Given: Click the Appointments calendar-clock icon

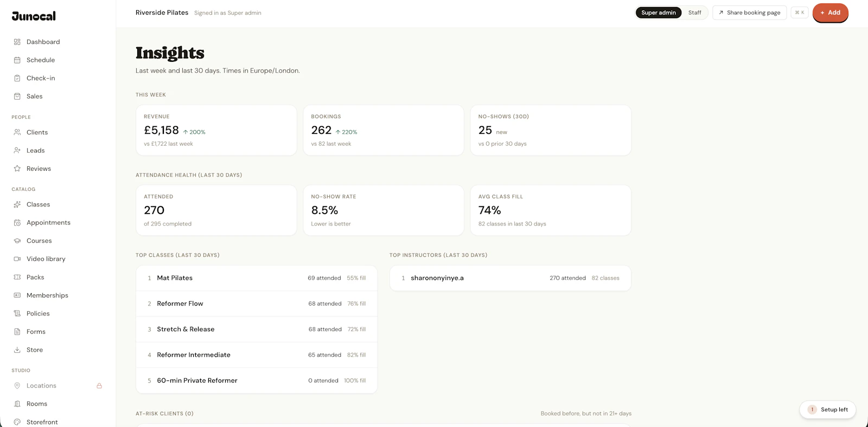Looking at the screenshot, I should (x=17, y=223).
